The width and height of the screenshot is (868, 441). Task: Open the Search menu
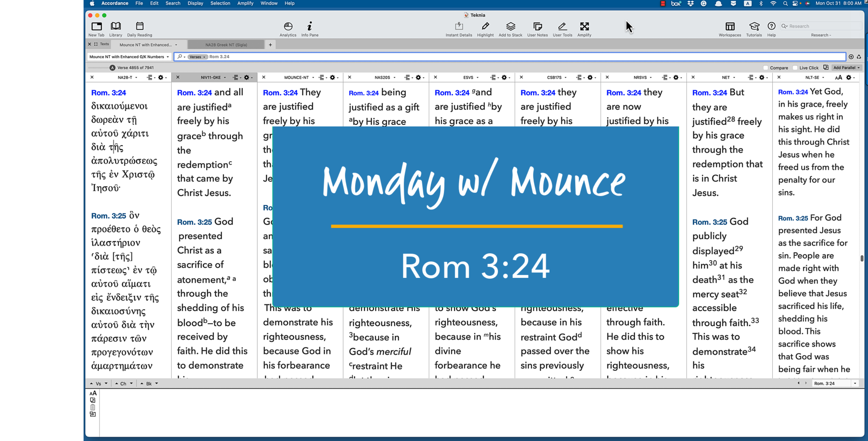coord(173,3)
